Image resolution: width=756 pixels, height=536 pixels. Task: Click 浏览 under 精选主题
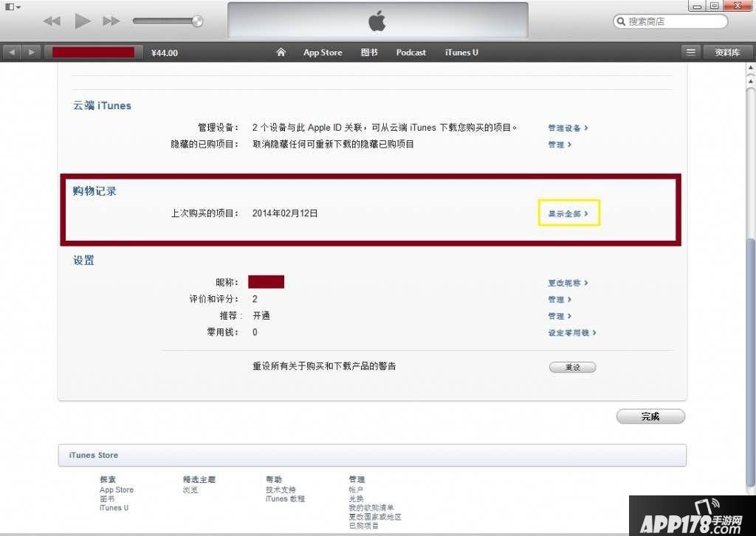[190, 489]
